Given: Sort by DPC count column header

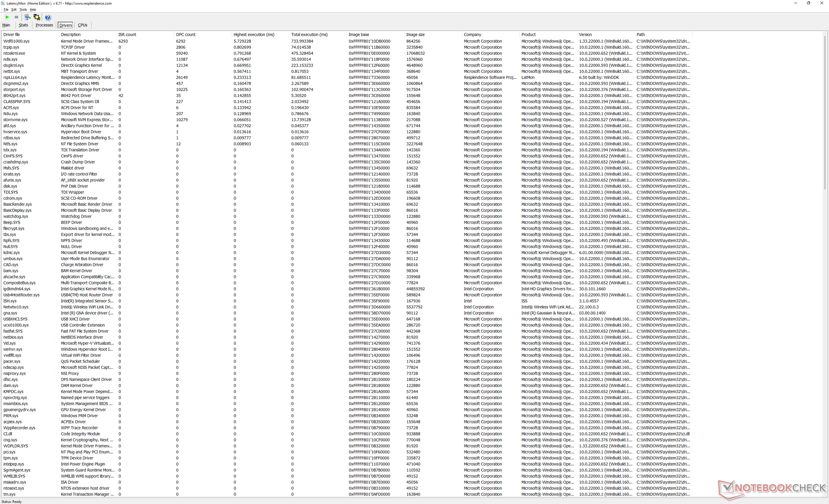Looking at the screenshot, I should pos(186,35).
